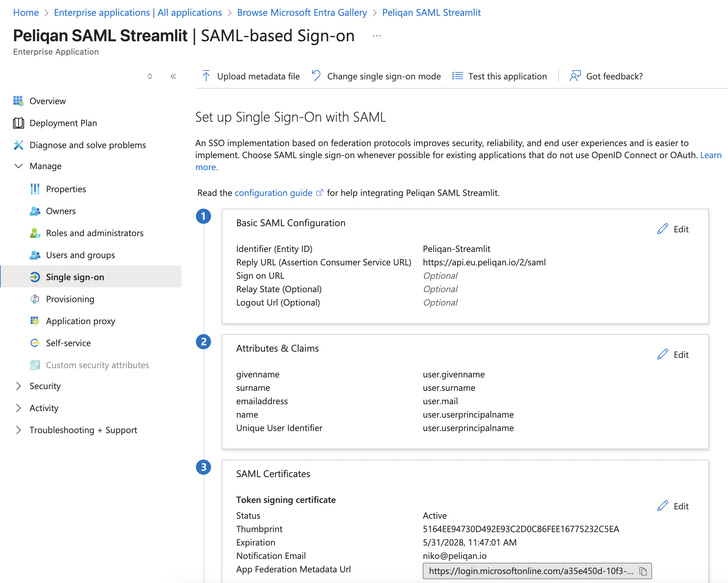728x583 pixels.
Task: Select the Application proxy label
Action: (81, 321)
